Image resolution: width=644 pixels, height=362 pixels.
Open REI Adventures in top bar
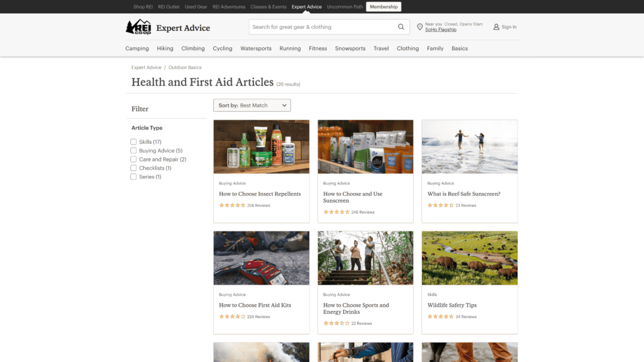pyautogui.click(x=229, y=6)
